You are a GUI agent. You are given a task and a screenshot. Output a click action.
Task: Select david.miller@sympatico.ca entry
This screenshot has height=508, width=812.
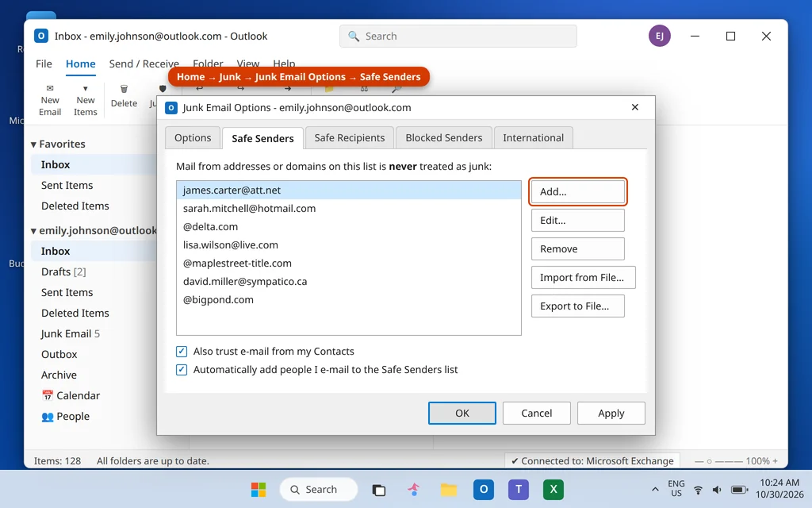coord(349,282)
